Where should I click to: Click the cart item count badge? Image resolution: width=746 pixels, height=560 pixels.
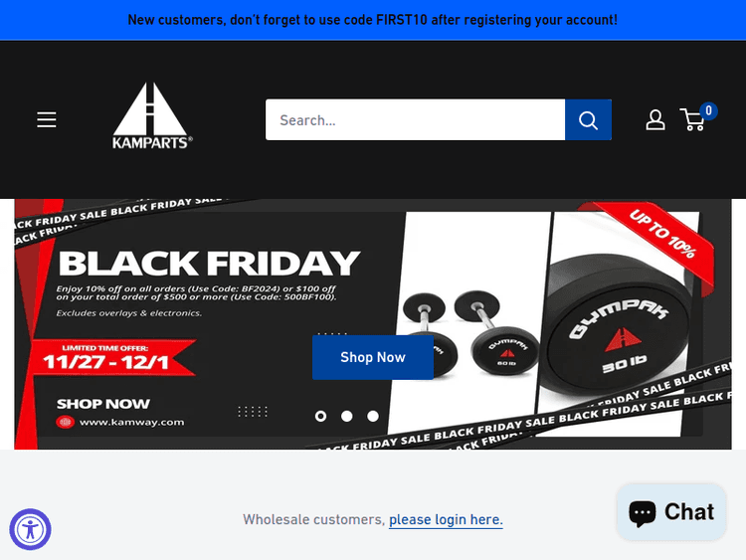click(x=708, y=110)
